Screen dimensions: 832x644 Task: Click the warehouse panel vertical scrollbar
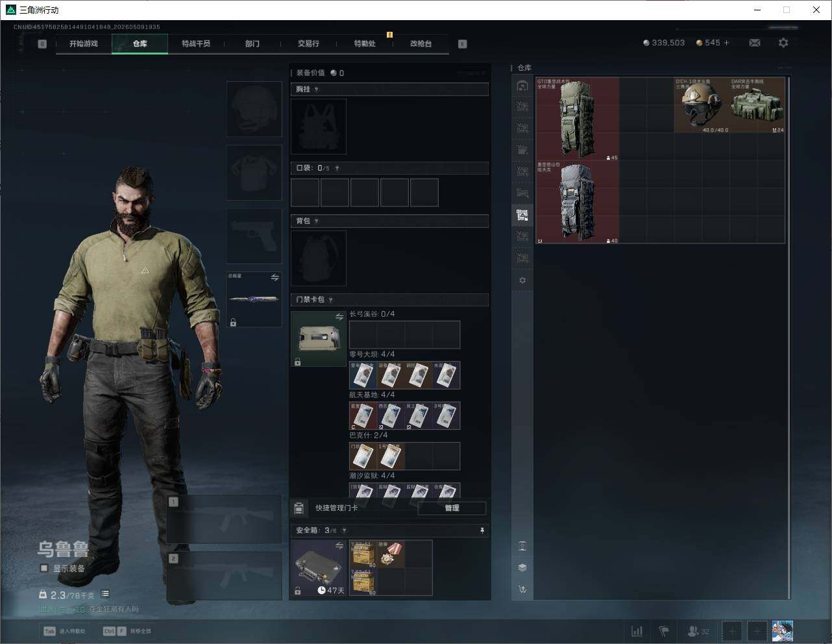[x=789, y=338]
